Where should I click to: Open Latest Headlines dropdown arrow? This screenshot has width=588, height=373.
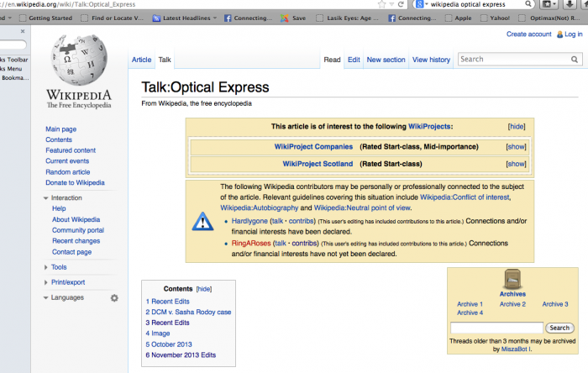[x=215, y=18]
